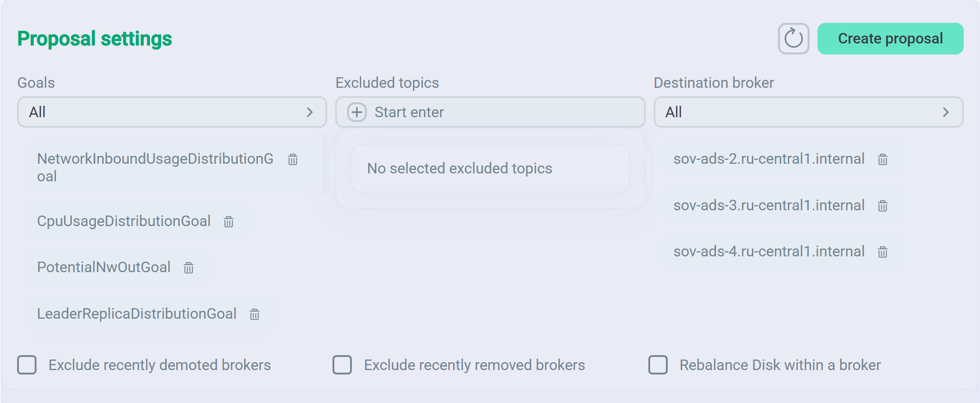Check Exclude recently removed brokers
The width and height of the screenshot is (980, 403).
(x=342, y=365)
